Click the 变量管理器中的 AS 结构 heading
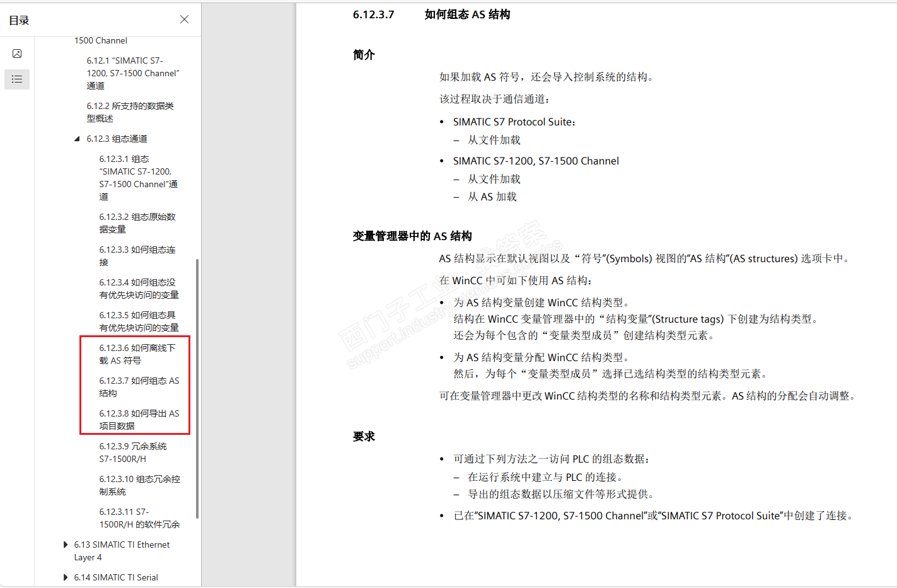The image size is (897, 588). click(x=412, y=236)
